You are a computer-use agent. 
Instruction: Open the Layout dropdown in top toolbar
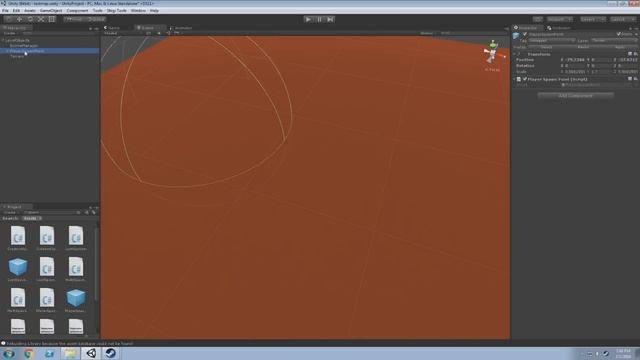pyautogui.click(x=623, y=19)
